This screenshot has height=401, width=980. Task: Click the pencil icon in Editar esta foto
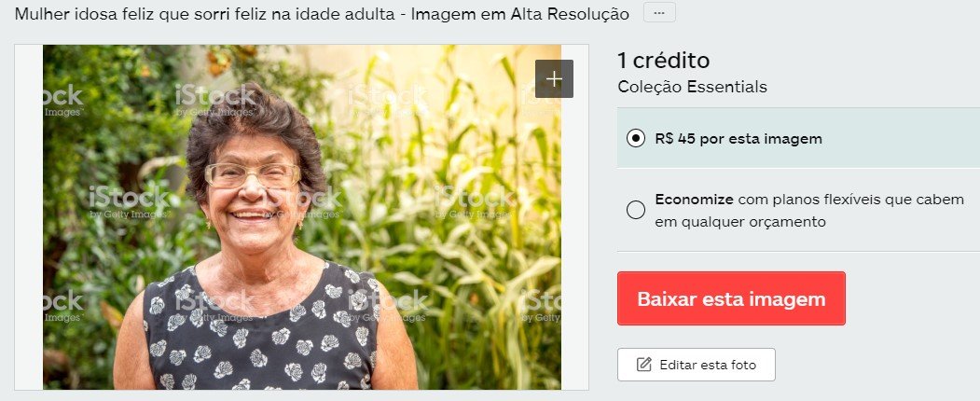644,365
